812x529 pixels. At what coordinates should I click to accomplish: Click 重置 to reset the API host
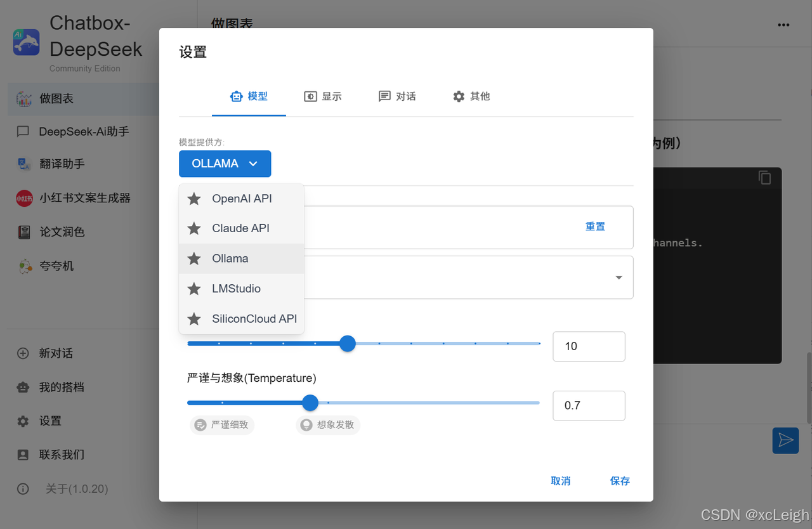click(595, 226)
